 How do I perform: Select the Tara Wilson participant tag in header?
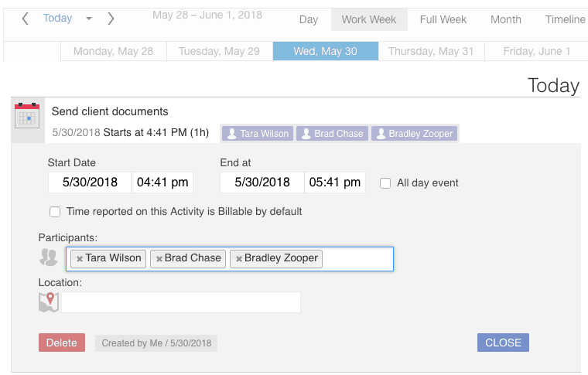258,134
